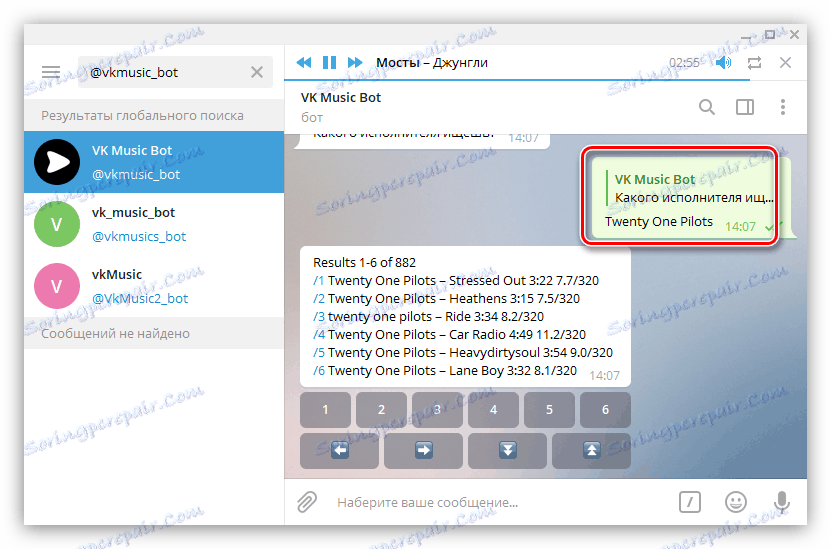The height and width of the screenshot is (549, 831).
Task: Open VK Music Bot chat header info
Action: point(341,107)
